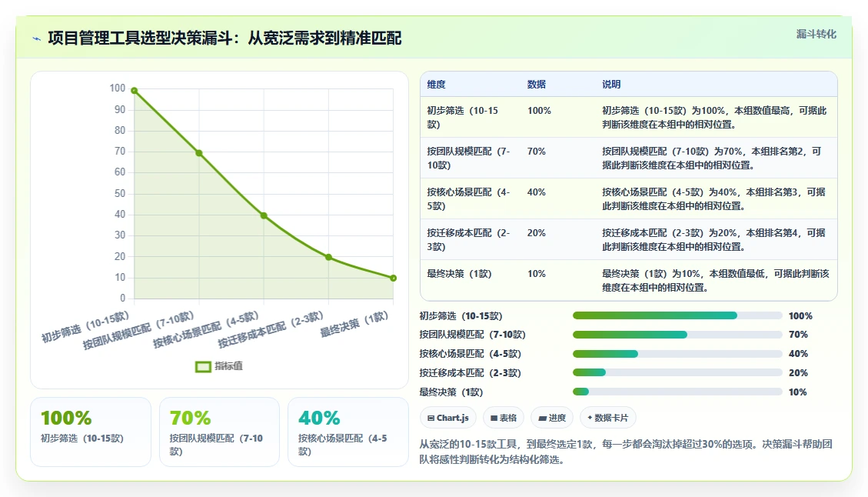This screenshot has height=497, width=868.
Task: Click the 70% value in table
Action: [x=537, y=152]
